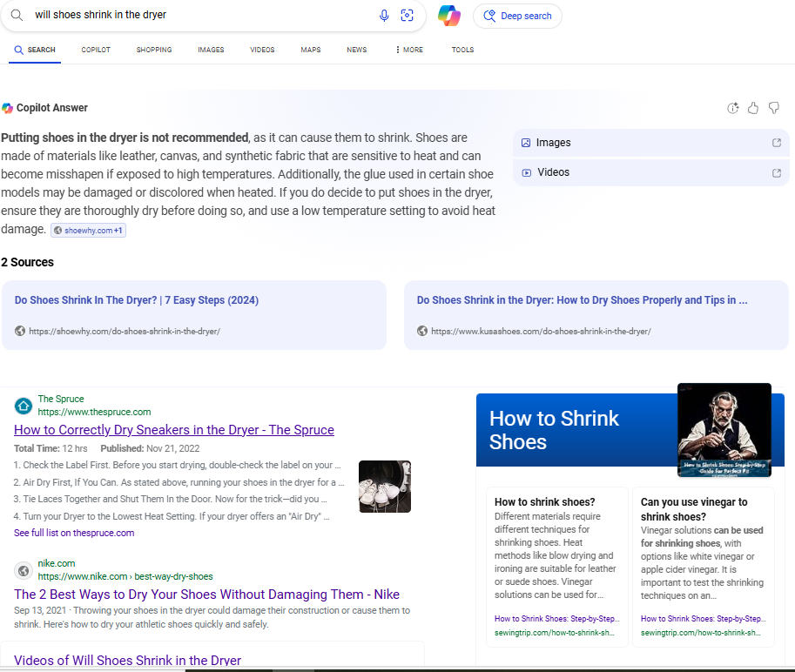Open visual search camera icon

pos(407,16)
